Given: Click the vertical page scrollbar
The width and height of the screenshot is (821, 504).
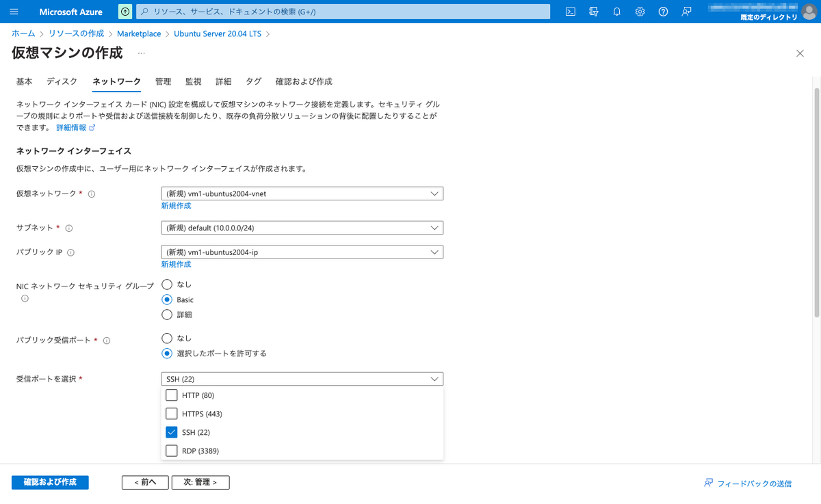Looking at the screenshot, I should pyautogui.click(x=816, y=202).
